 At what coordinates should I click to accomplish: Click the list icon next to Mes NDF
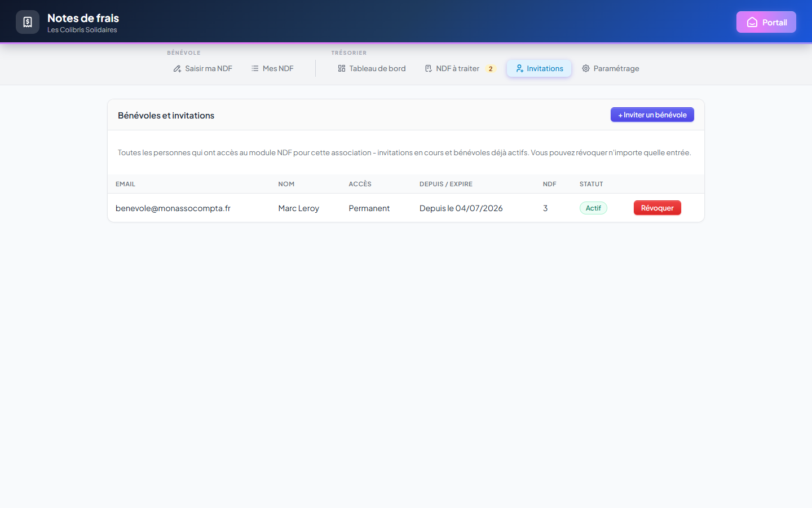(x=255, y=68)
